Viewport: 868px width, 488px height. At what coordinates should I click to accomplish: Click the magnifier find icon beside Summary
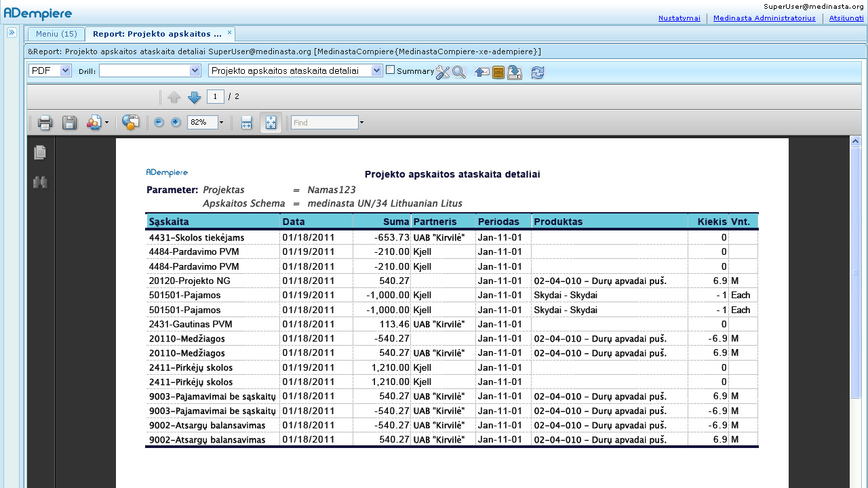[x=459, y=72]
